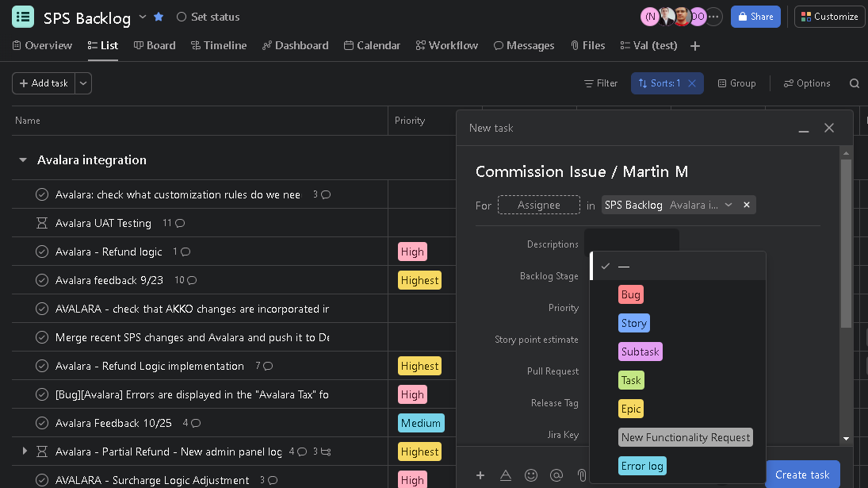Screen dimensions: 868x488
Task: Click the search magnifier icon
Action: pos(855,83)
